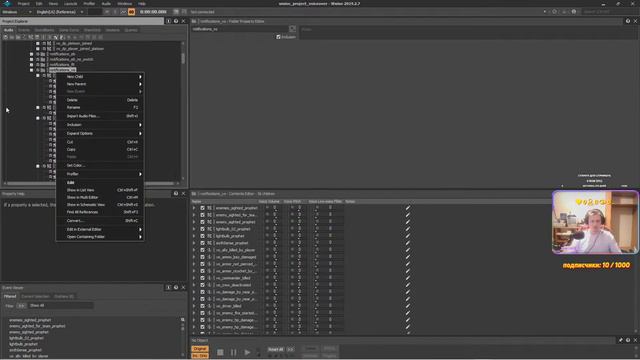Open the Project menu in menu bar

[x=23, y=4]
